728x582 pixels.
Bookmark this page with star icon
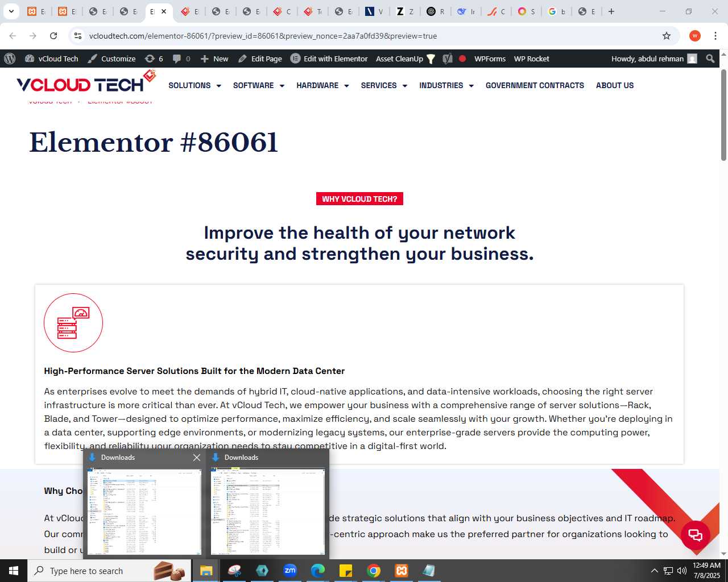point(667,36)
